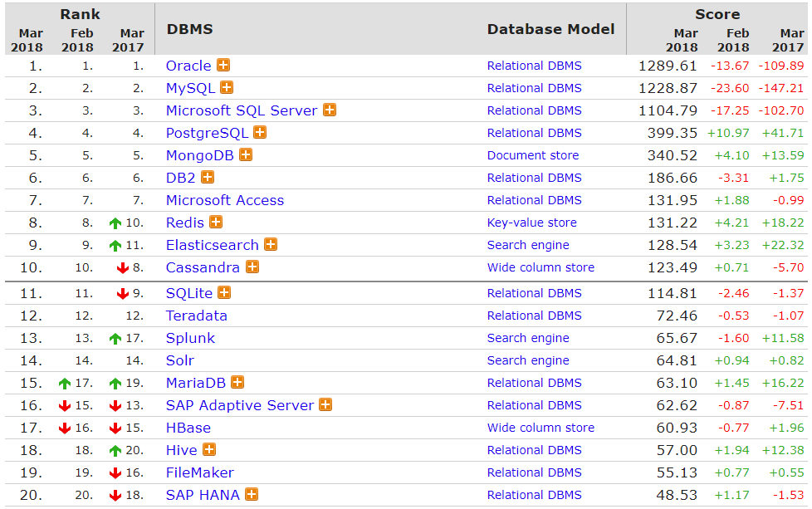The width and height of the screenshot is (812, 509).
Task: Open the HBase link
Action: tap(188, 427)
